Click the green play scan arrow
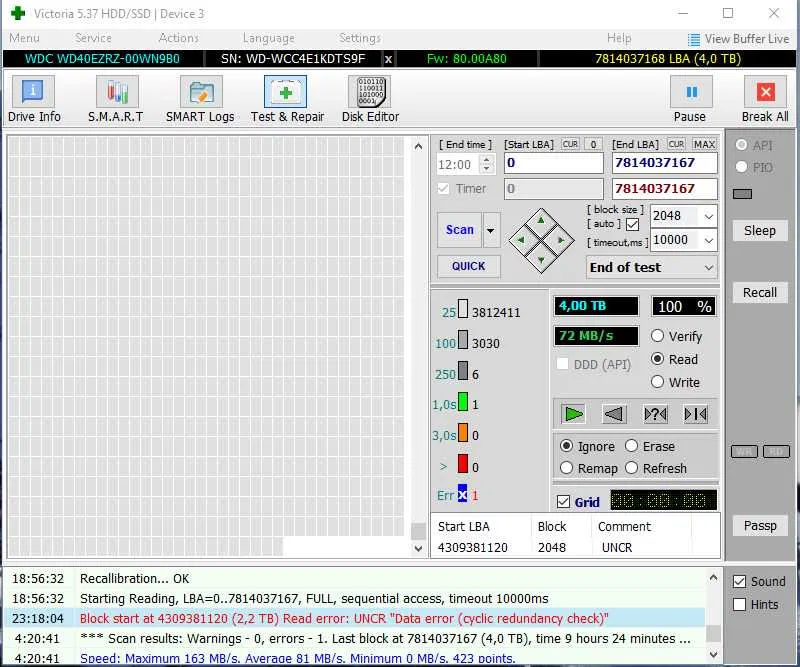Screen dimensions: 800x667 point(573,414)
